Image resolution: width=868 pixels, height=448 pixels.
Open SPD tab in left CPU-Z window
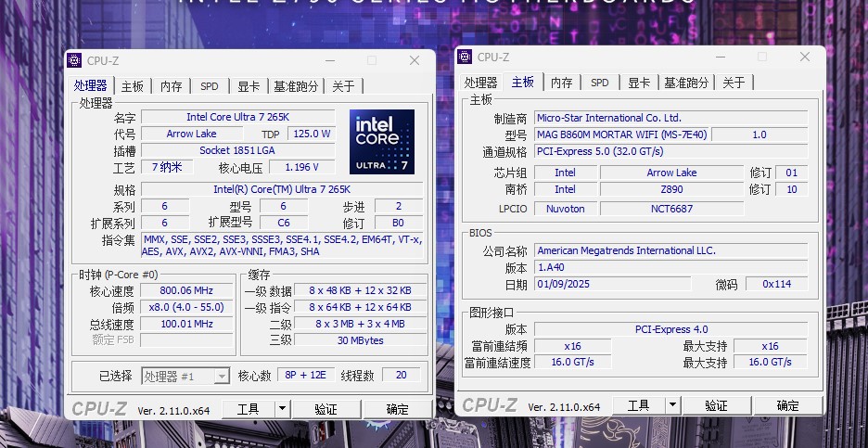(210, 86)
